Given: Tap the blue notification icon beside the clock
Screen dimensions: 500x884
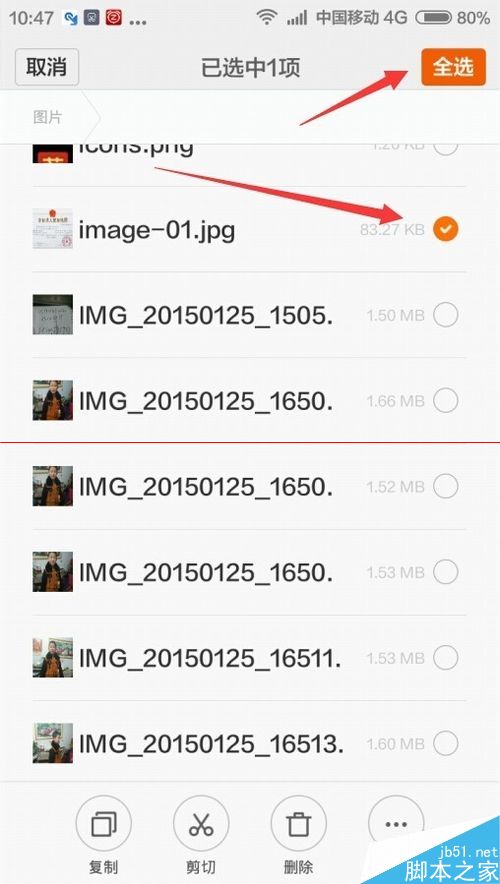Looking at the screenshot, I should coord(70,18).
